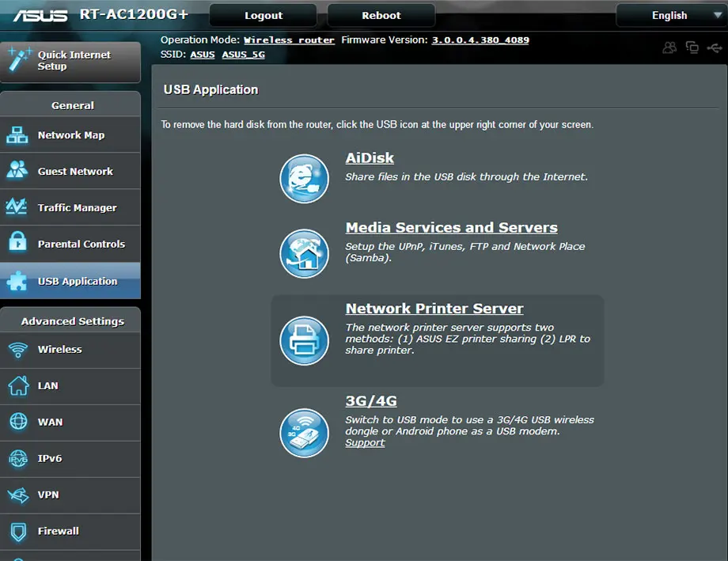The image size is (728, 561).
Task: Click the Guest Network people icon
Action: 17,170
